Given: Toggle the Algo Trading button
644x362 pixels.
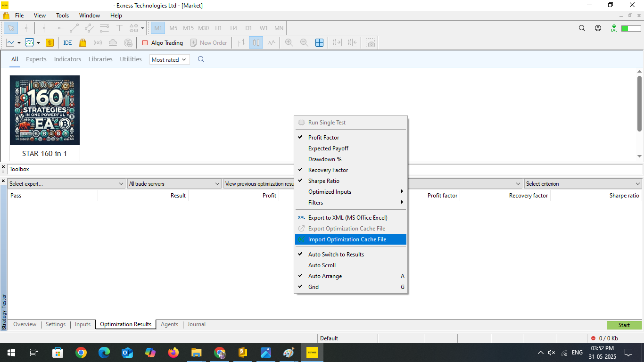Looking at the screenshot, I should pos(163,42).
